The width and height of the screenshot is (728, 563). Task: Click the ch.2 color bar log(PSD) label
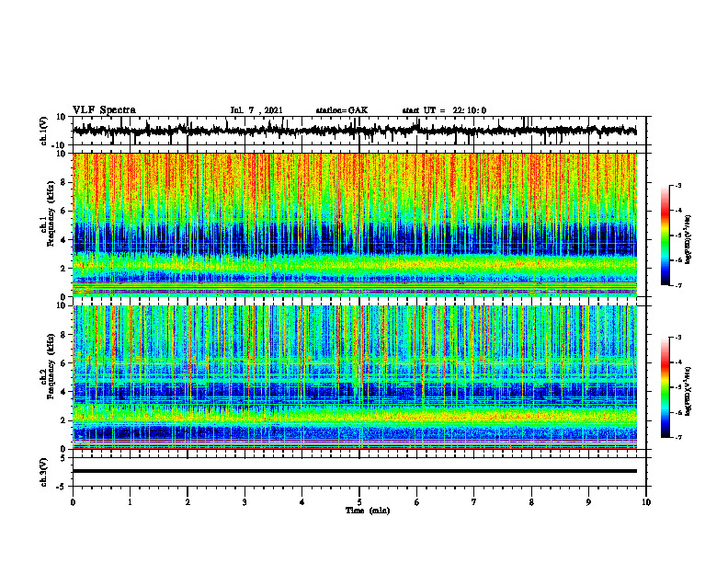coord(689,391)
